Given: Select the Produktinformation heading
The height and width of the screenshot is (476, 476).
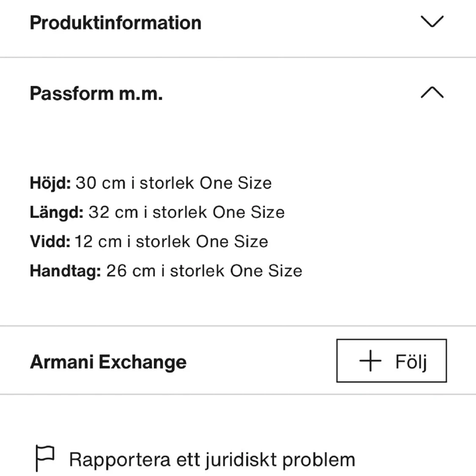Looking at the screenshot, I should click(115, 22).
